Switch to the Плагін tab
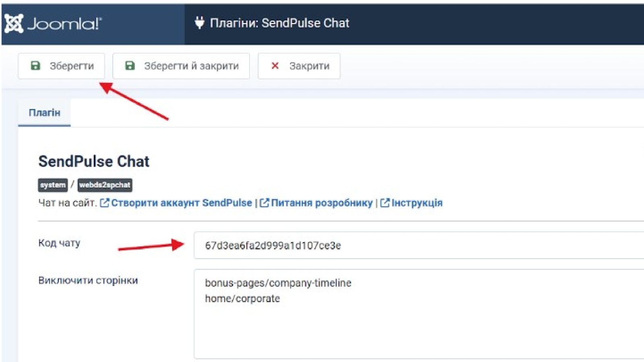 coord(44,113)
